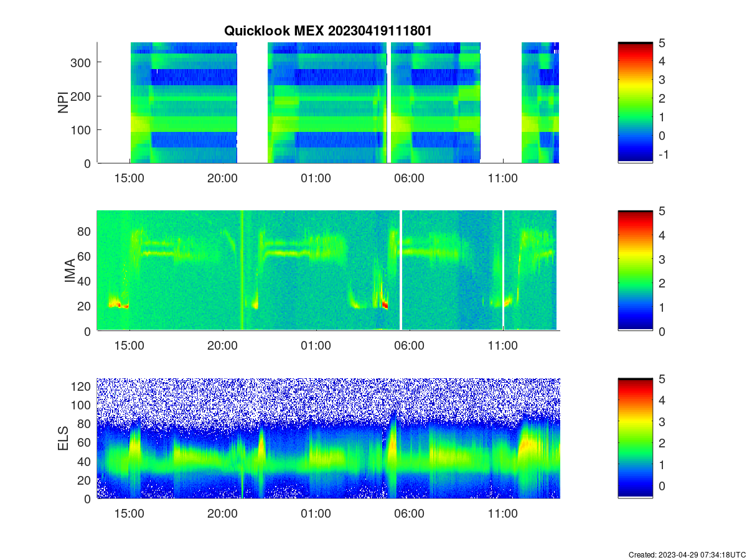Click the 100 label on the ELS y-axis
This screenshot has width=747, height=560.
82,404
